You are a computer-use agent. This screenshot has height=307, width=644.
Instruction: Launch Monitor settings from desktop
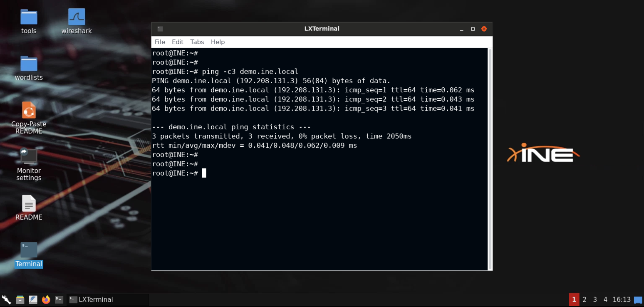(29, 157)
